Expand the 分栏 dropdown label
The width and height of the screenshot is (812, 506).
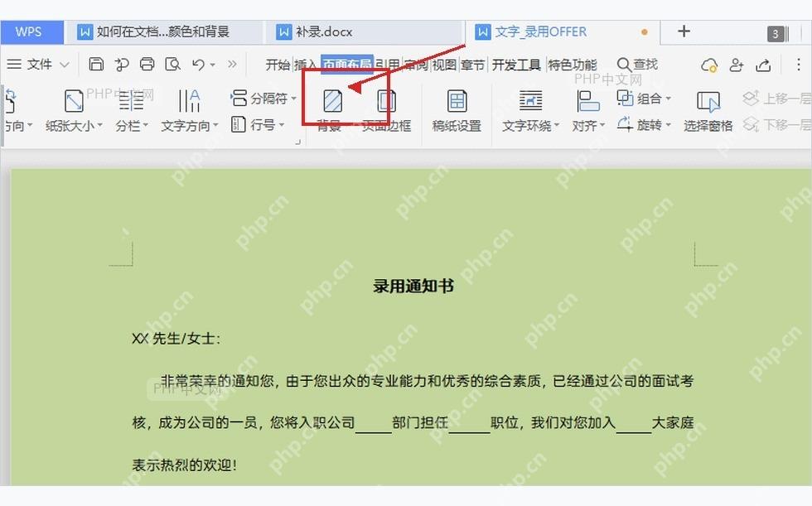click(132, 126)
